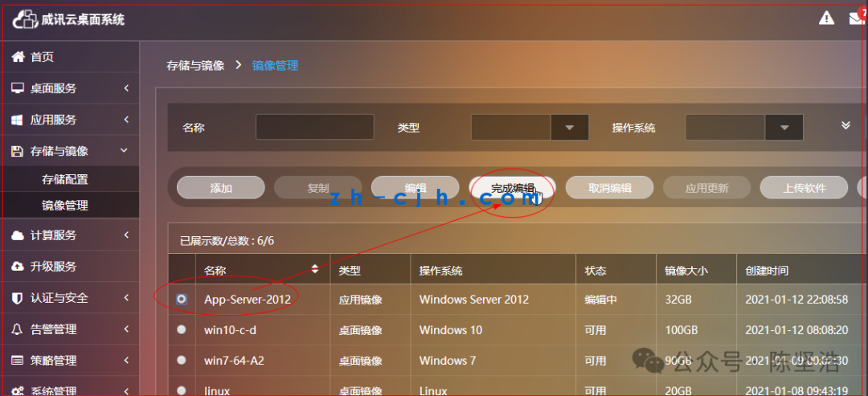Expand more filters double chevron

coord(845,125)
